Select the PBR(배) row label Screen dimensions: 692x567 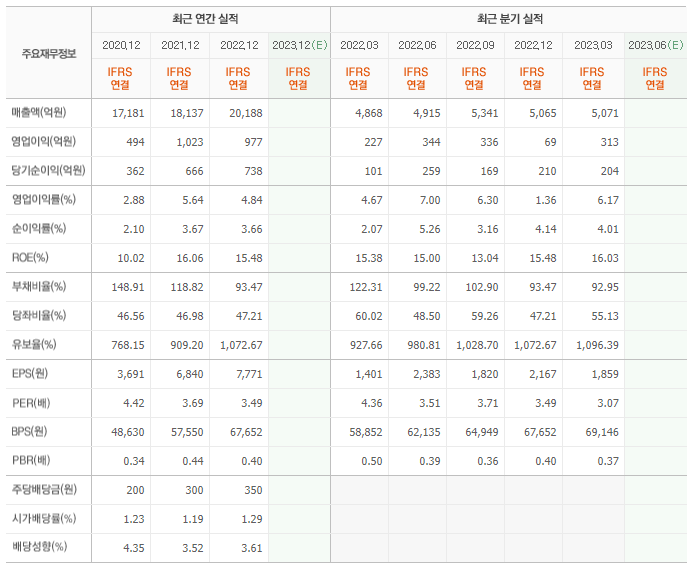point(31,460)
